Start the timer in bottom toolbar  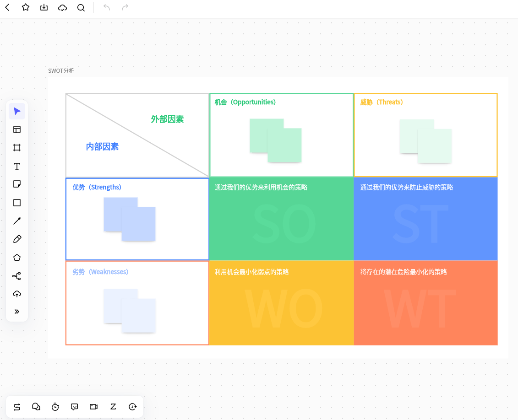tap(55, 407)
